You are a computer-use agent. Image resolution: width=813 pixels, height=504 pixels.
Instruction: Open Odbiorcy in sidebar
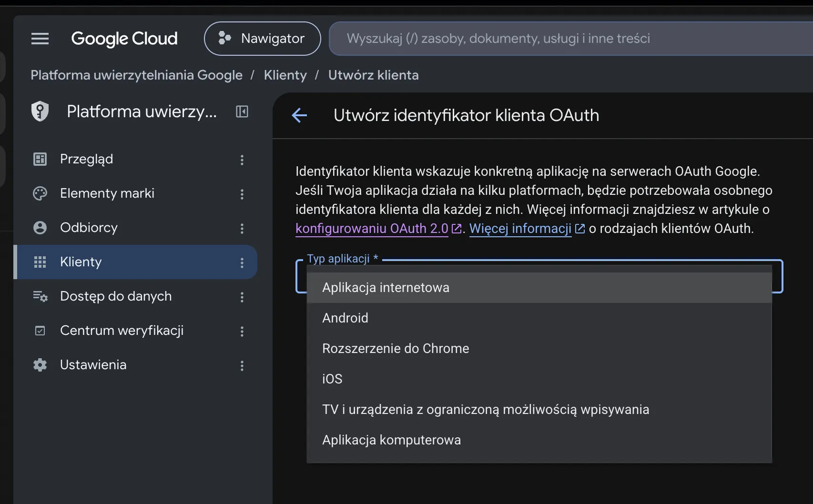(135, 228)
